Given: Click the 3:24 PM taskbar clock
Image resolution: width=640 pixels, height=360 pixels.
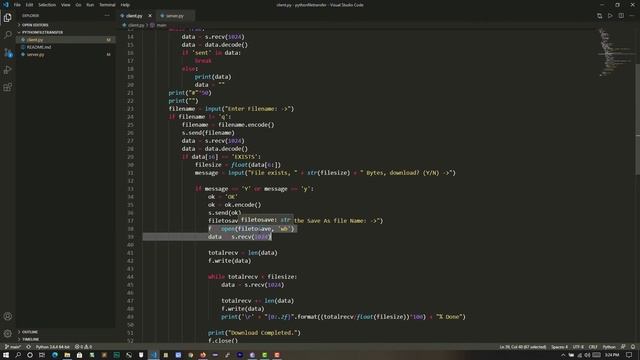Looking at the screenshot, I should [612, 355].
